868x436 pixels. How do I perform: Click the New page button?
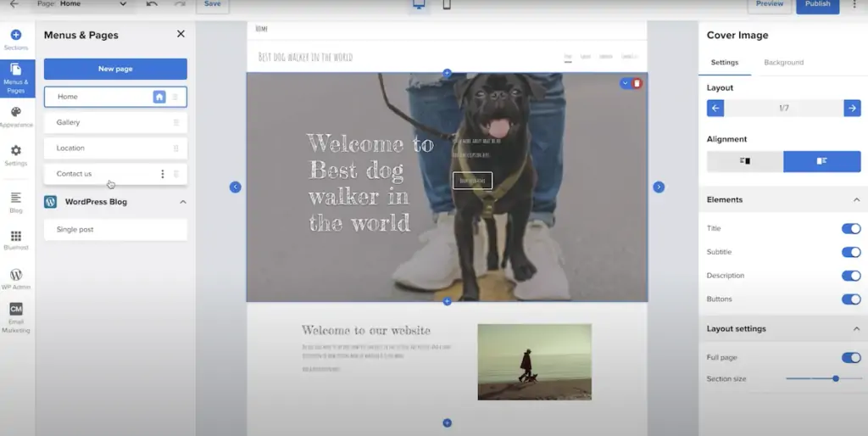tap(115, 69)
